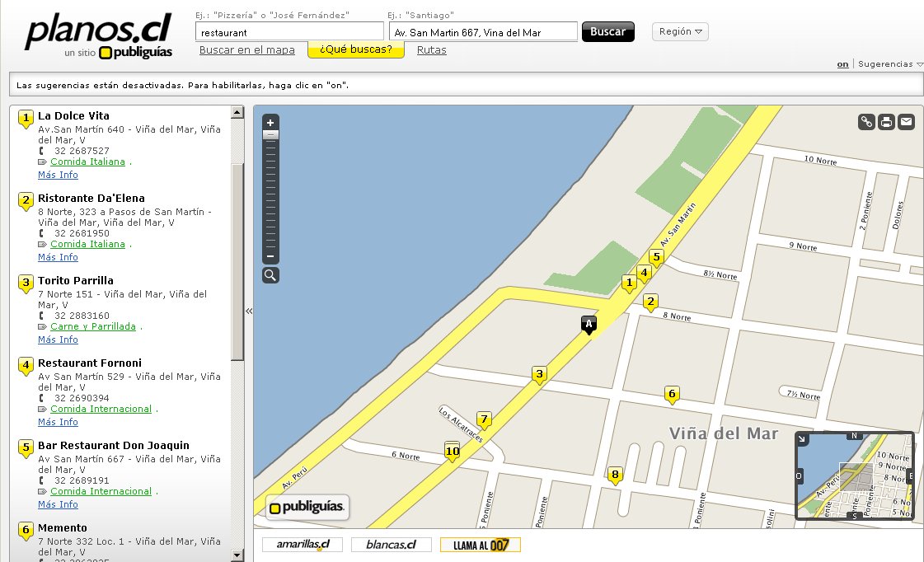Image resolution: width=924 pixels, height=562 pixels.
Task: Open the Rutas tab
Action: point(431,50)
